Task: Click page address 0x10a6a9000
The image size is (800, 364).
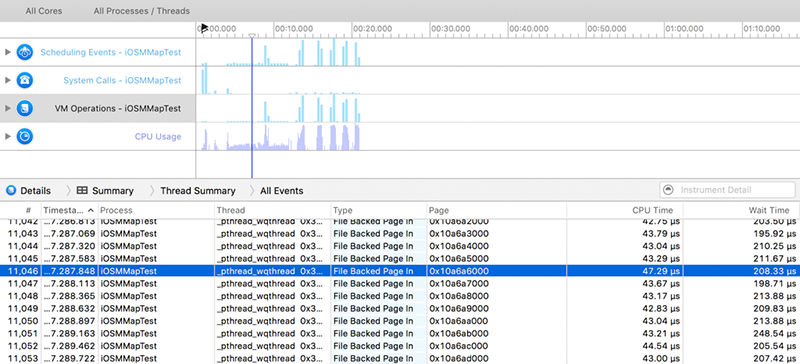Action: click(459, 308)
